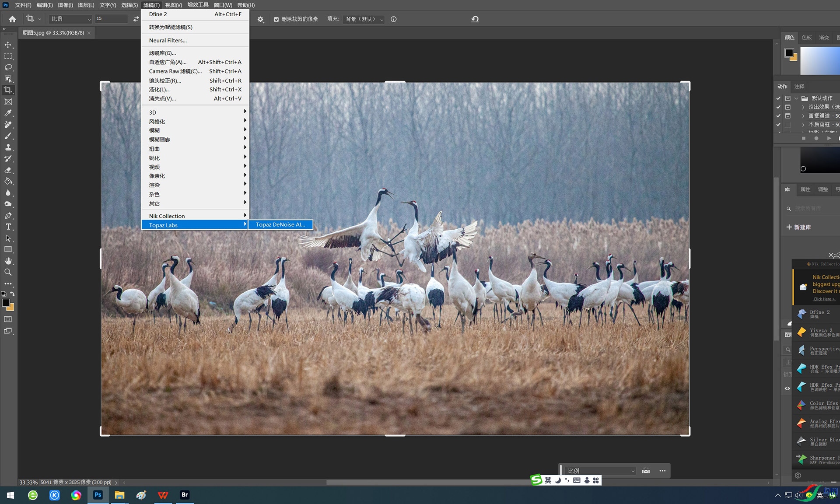This screenshot has height=504, width=840.
Task: Select the Brush tool
Action: click(8, 136)
